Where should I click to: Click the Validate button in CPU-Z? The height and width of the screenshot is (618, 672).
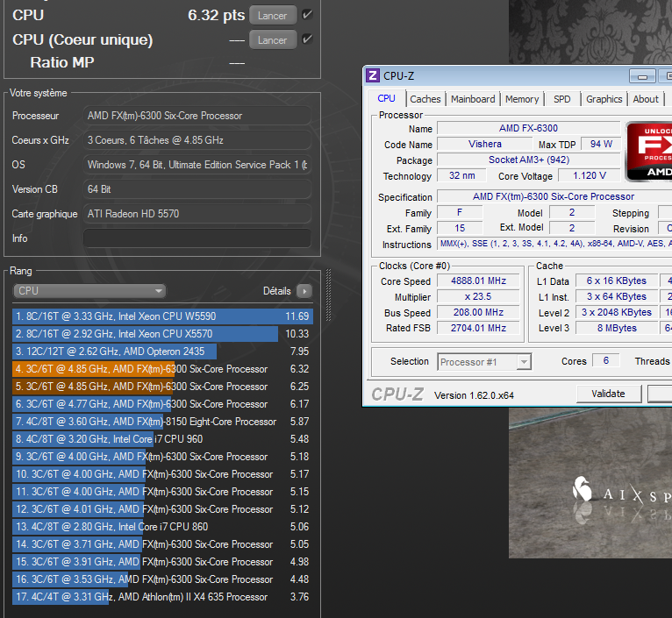[608, 394]
